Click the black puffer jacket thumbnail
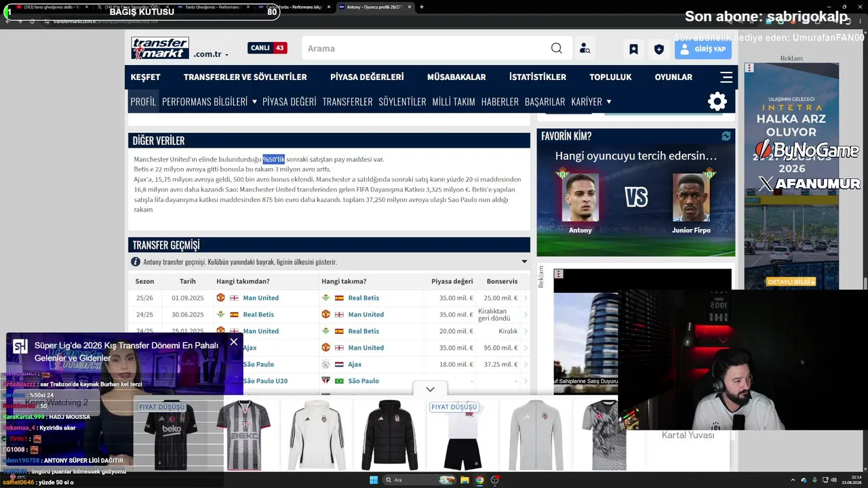 tap(389, 435)
